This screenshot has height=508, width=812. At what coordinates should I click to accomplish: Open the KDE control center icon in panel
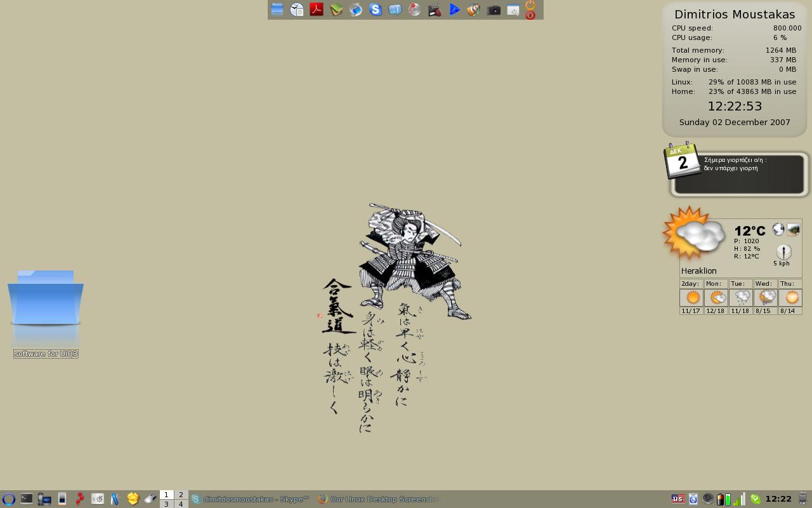[x=97, y=499]
